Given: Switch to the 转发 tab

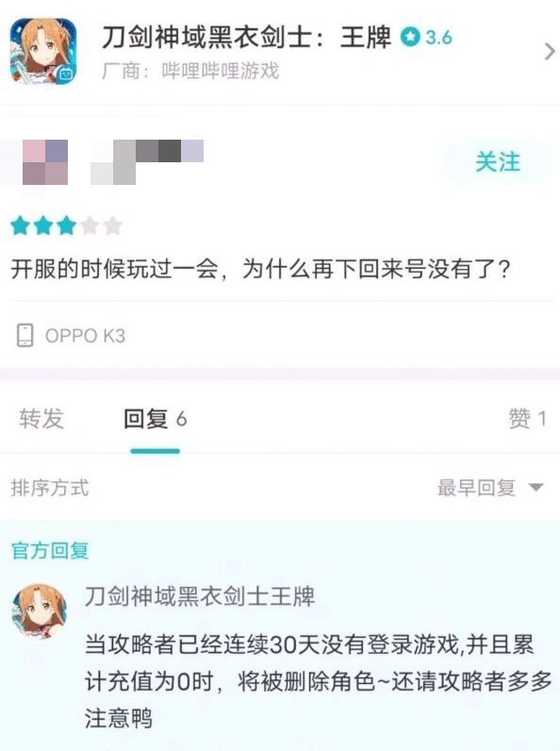Looking at the screenshot, I should 41,419.
